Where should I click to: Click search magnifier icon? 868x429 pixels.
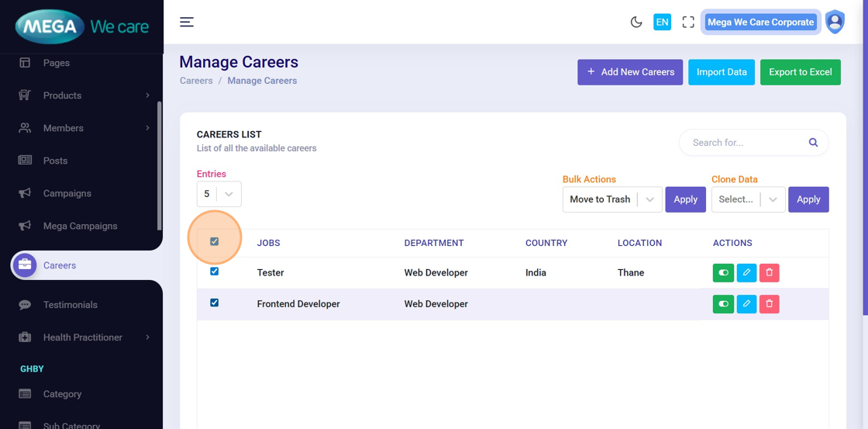(813, 143)
